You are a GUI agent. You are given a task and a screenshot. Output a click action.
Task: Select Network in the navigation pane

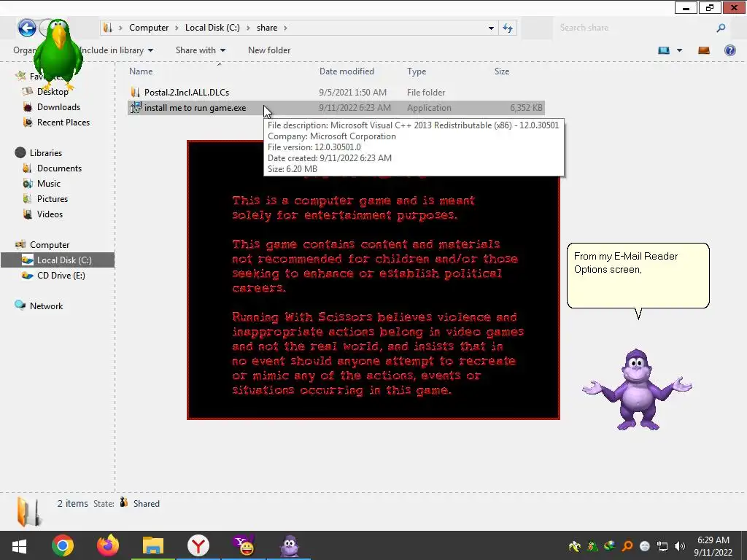(46, 306)
